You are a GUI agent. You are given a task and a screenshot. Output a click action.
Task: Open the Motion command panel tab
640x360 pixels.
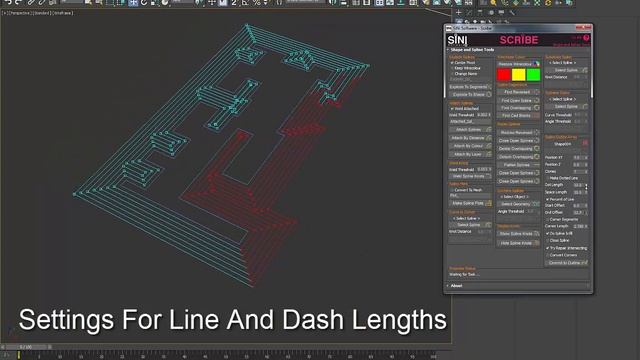pyautogui.click(x=491, y=12)
